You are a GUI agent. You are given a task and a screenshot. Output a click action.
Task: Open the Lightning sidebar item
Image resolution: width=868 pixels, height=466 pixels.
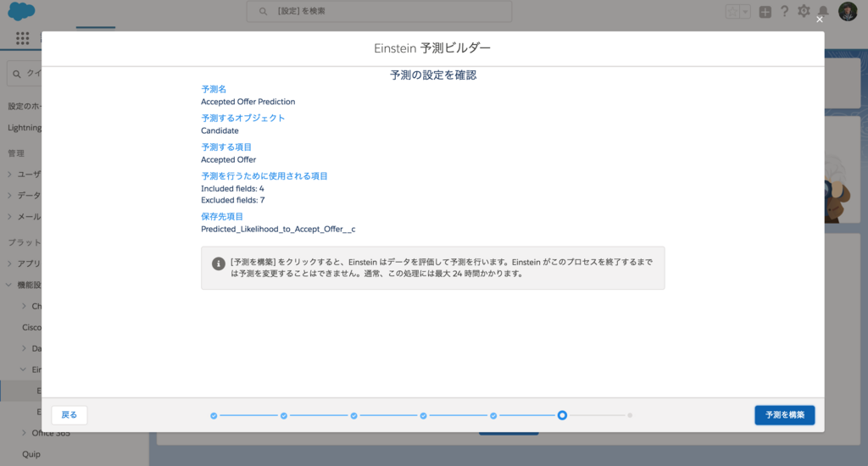25,127
